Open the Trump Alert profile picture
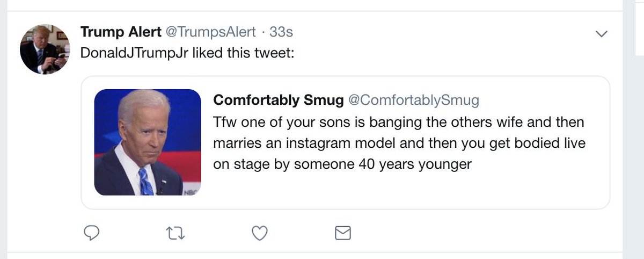 (x=45, y=49)
